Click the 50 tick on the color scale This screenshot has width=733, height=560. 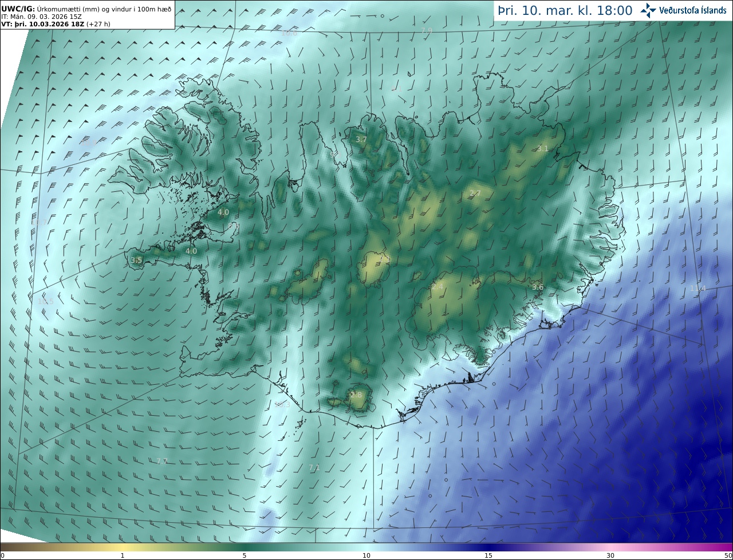coord(728,555)
